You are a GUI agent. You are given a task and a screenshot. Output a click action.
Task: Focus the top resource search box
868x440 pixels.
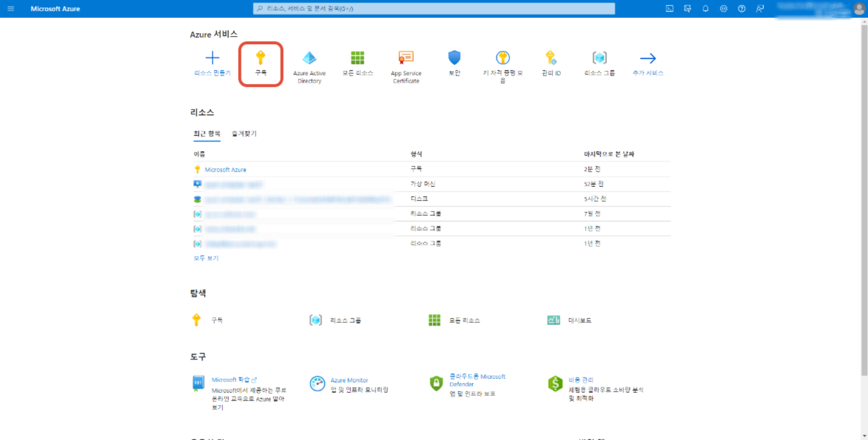[x=434, y=9]
